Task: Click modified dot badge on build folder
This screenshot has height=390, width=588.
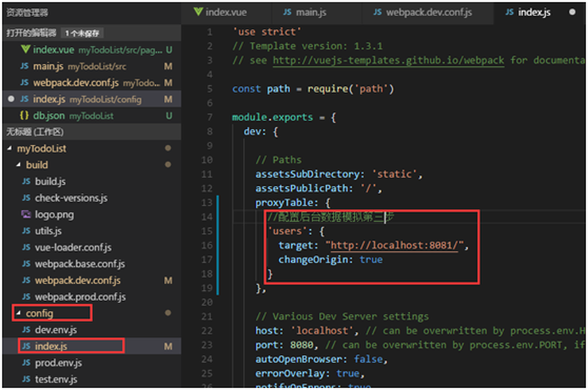Action: [168, 165]
